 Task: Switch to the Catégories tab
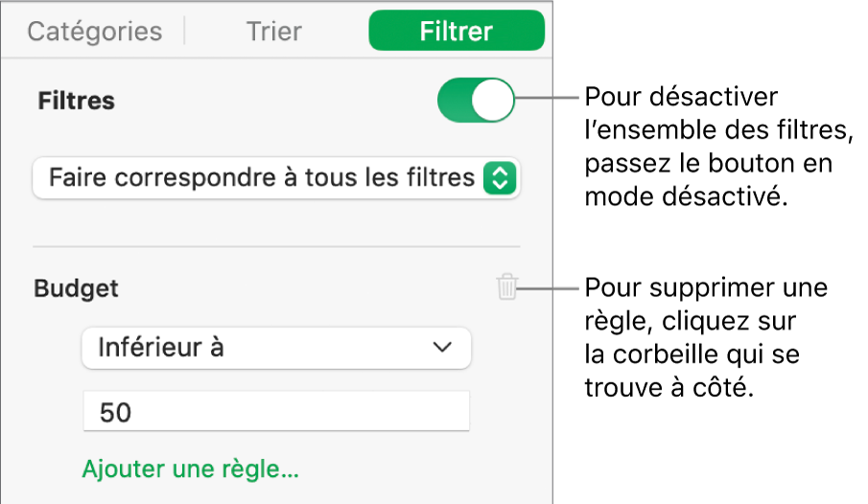pos(95,32)
